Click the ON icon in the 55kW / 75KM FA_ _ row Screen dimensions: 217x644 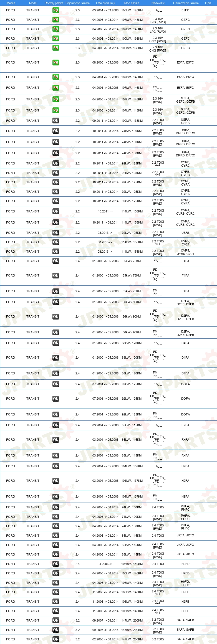click(56, 261)
